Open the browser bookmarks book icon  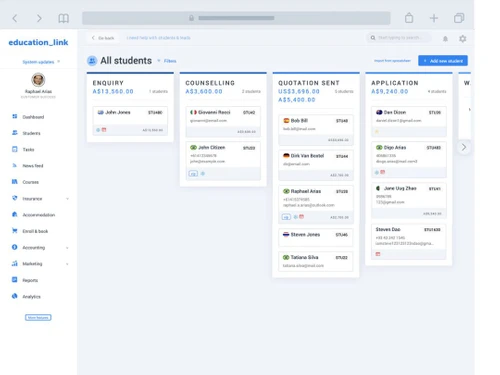(63, 18)
